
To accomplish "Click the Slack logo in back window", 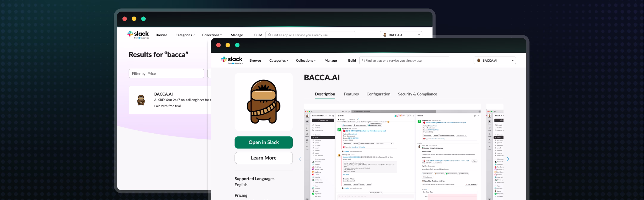I will (138, 35).
